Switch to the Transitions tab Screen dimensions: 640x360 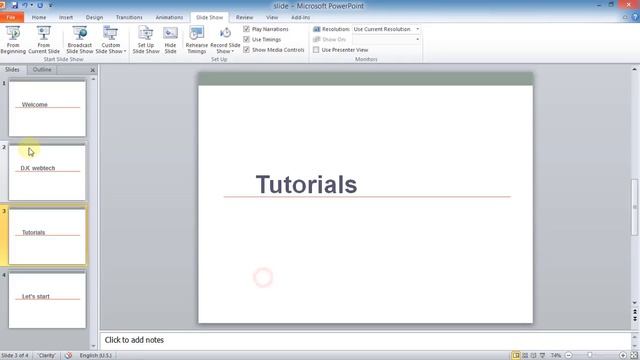pos(129,18)
